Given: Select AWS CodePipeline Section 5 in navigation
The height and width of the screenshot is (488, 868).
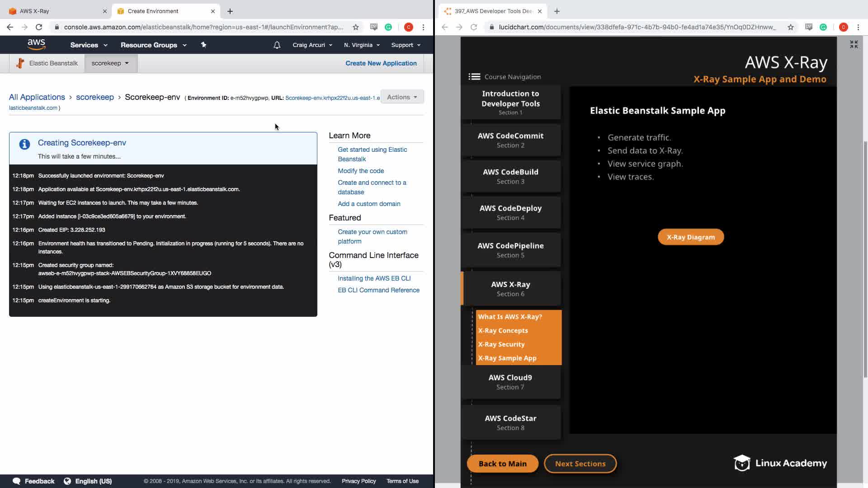Looking at the screenshot, I should pyautogui.click(x=510, y=250).
